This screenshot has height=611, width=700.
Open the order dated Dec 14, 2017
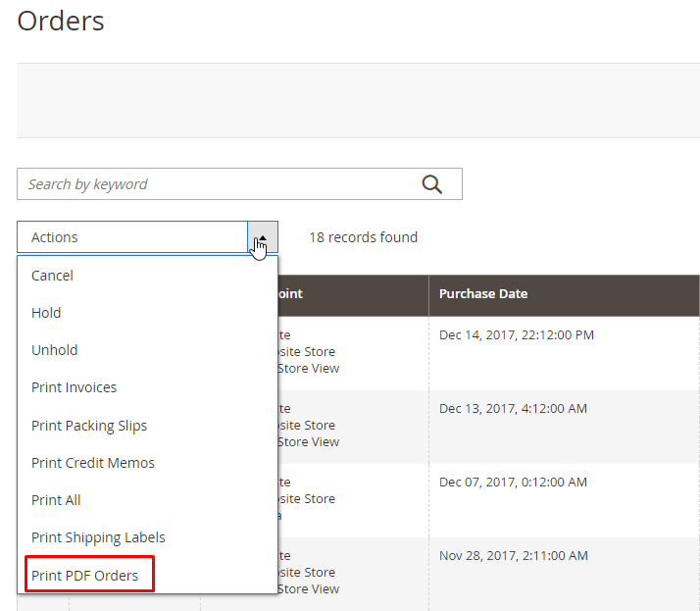pos(516,335)
